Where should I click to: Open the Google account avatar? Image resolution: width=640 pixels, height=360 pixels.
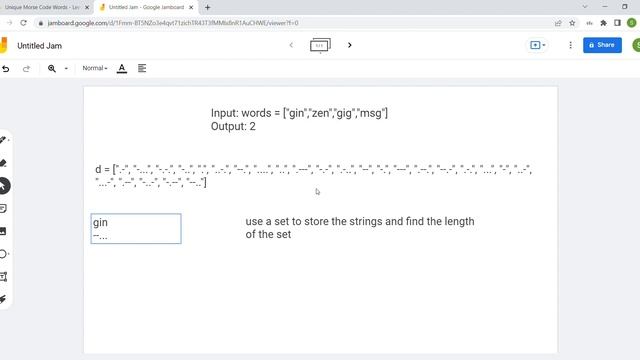(636, 45)
